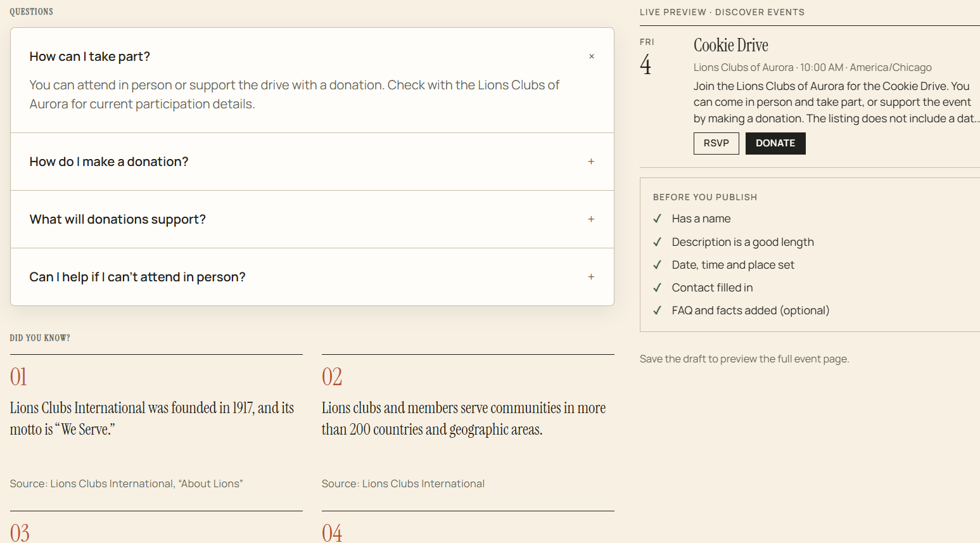
Task: Click the '02' fact number
Action: [332, 377]
